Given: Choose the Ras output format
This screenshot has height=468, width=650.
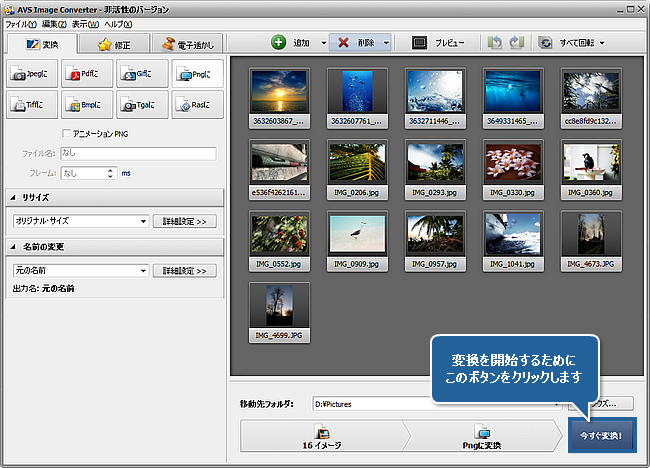Looking at the screenshot, I should point(196,104).
